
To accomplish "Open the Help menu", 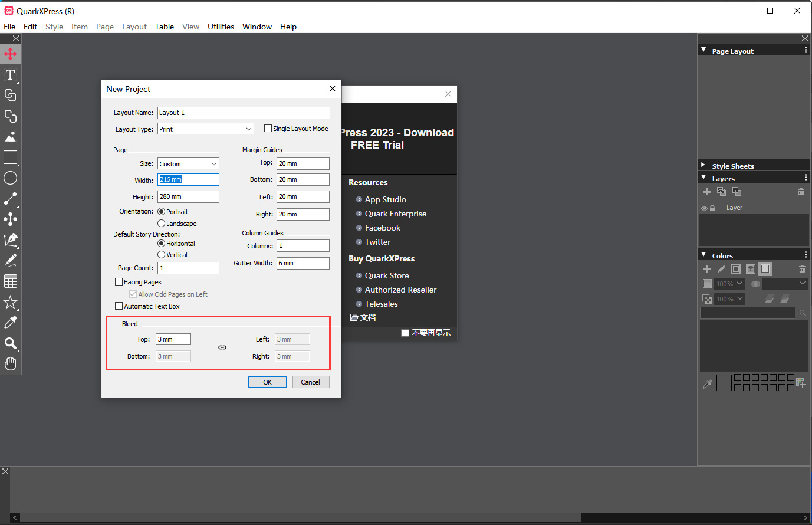I will tap(288, 27).
